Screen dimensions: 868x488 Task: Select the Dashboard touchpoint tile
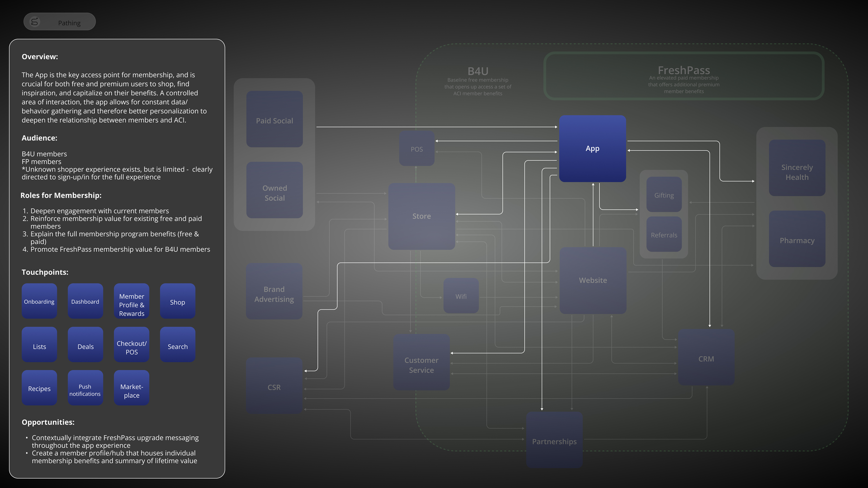point(85,301)
